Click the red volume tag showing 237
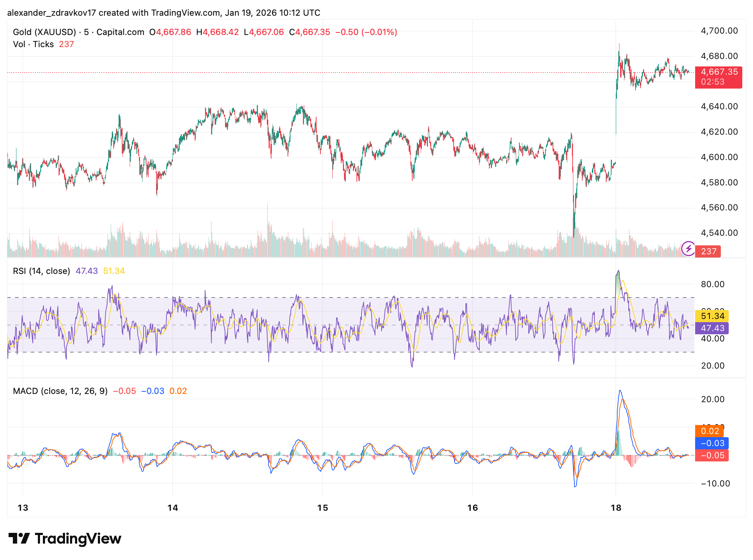This screenshot has width=753, height=560. pos(708,251)
